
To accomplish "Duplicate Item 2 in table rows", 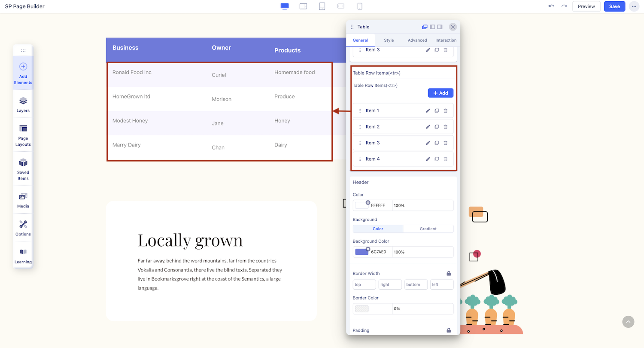I will pos(437,127).
